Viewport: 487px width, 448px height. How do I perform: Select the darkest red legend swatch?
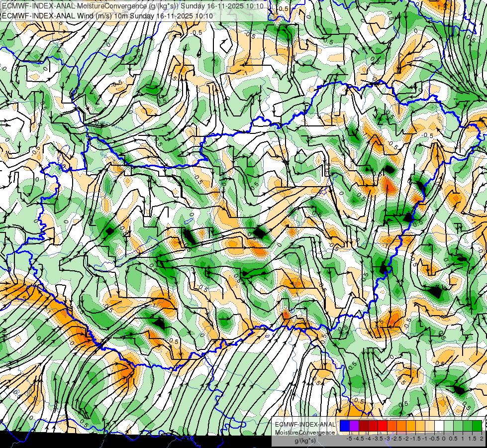[364, 426]
